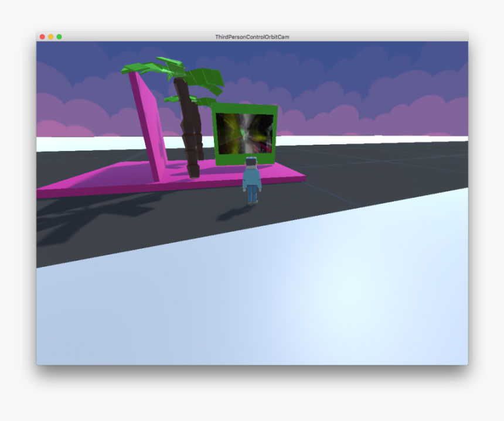Screen dimensions: 504x421
Task: Click the brown palm tree trunk
Action: (189, 128)
